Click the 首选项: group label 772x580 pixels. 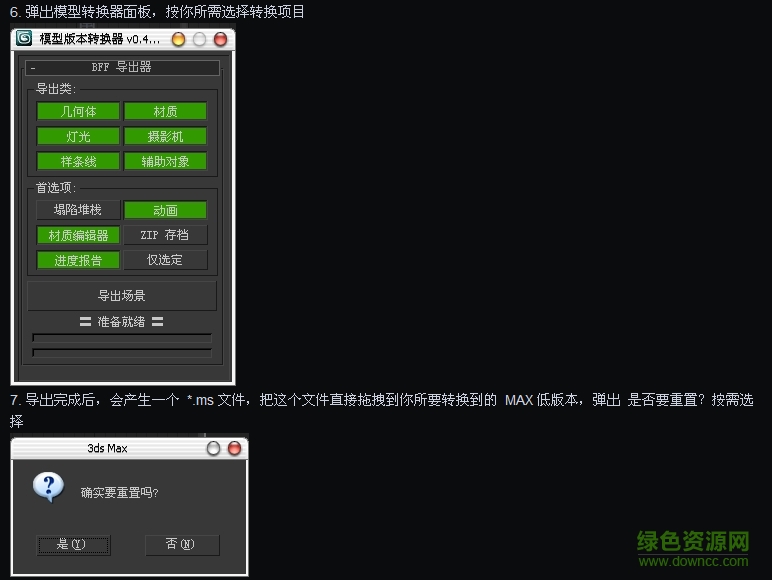pyautogui.click(x=56, y=188)
